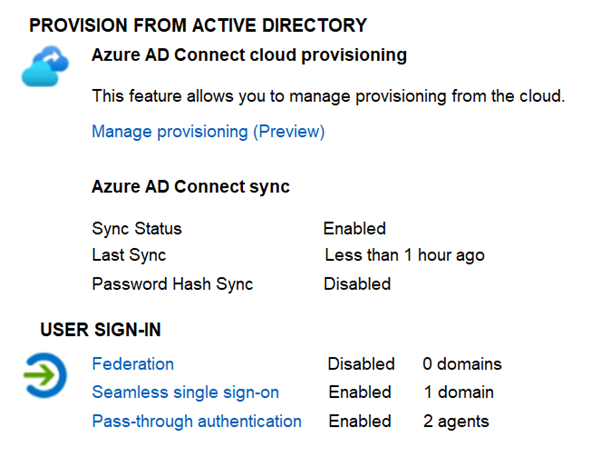This screenshot has width=601, height=467.
Task: Click the Last Sync time value
Action: (405, 255)
